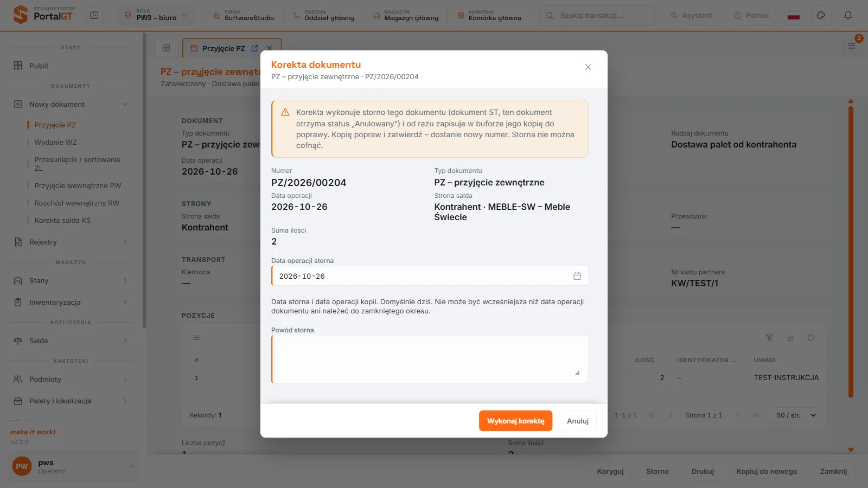Select Przesunięcie / sortowanie ZL
This screenshot has height=488, width=868.
pyautogui.click(x=78, y=164)
